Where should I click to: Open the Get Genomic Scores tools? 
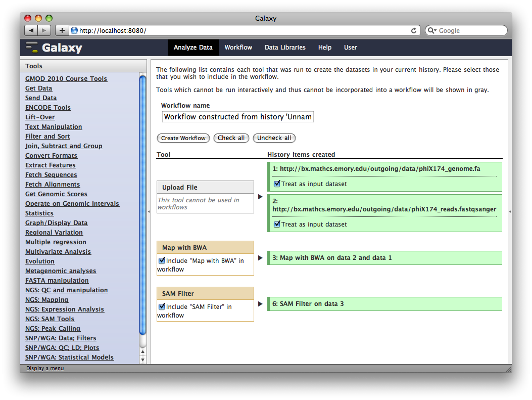tap(56, 194)
